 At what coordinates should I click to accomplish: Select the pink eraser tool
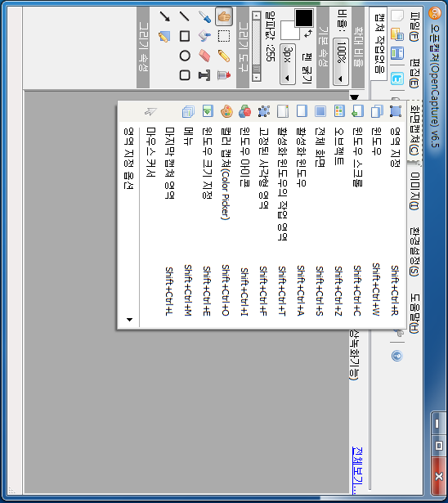click(x=204, y=56)
